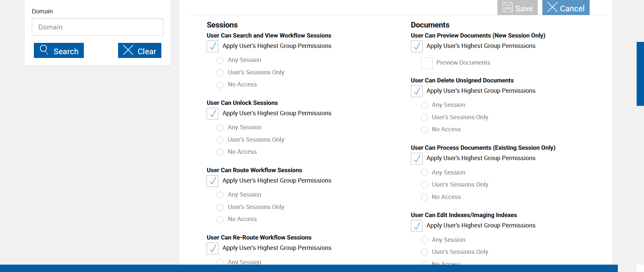Click the X icon on Clear button
The height and width of the screenshot is (272, 644).
pyautogui.click(x=128, y=50)
